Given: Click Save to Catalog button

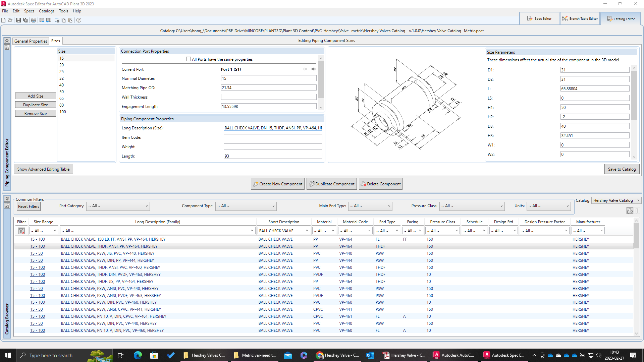Looking at the screenshot, I should coord(622,169).
